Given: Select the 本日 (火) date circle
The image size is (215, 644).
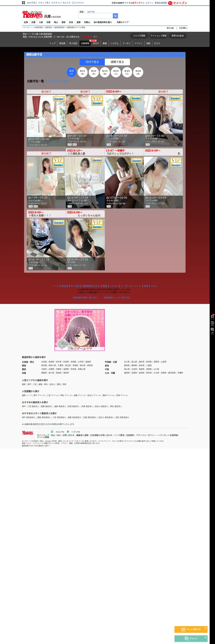Looking at the screenshot, I should (71, 72).
